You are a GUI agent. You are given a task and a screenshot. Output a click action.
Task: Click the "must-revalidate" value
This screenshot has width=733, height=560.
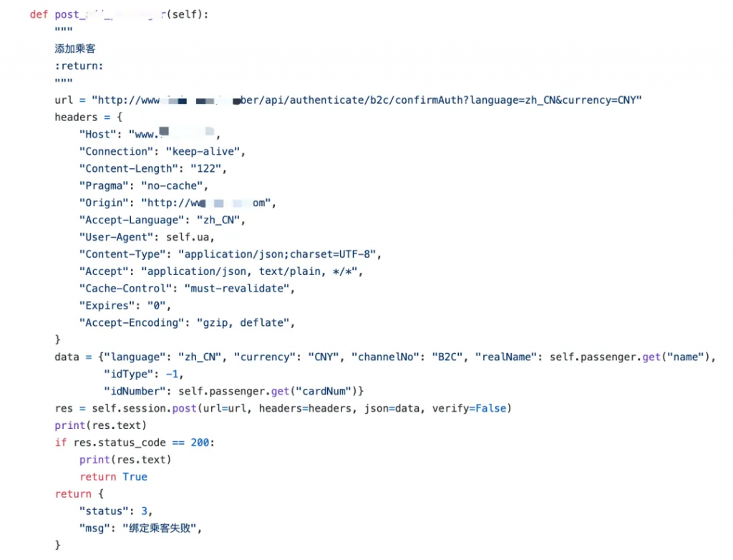point(237,289)
